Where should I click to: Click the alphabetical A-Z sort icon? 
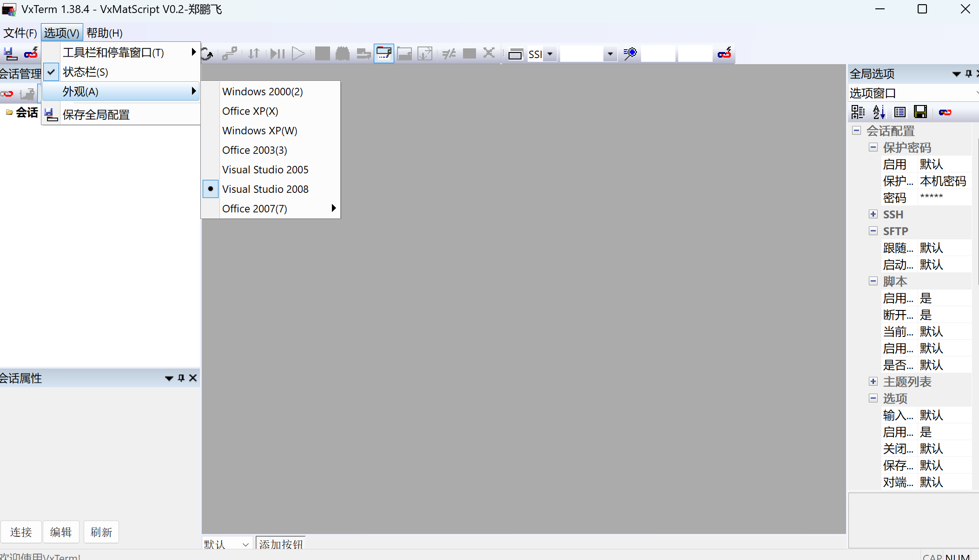point(879,112)
